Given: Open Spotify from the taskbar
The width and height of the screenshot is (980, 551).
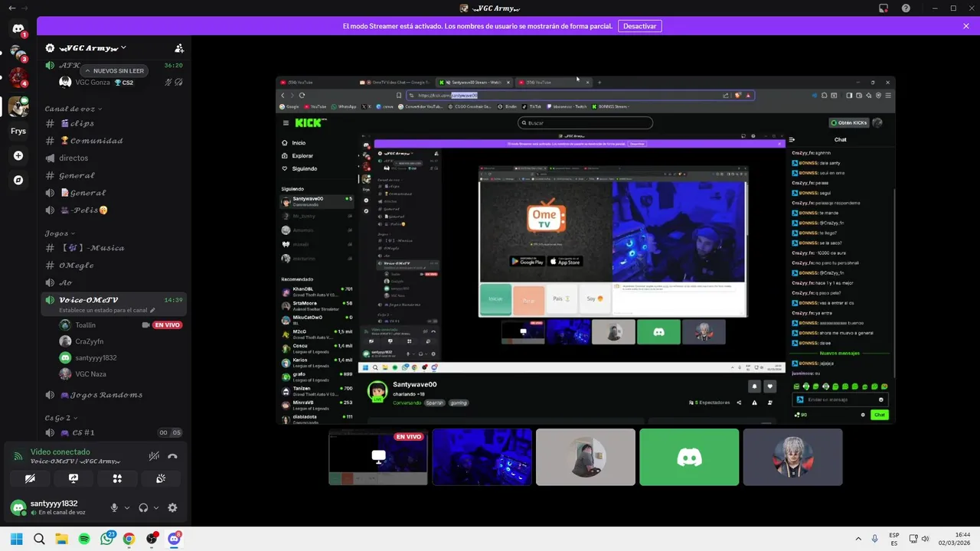Looking at the screenshot, I should pyautogui.click(x=84, y=539).
